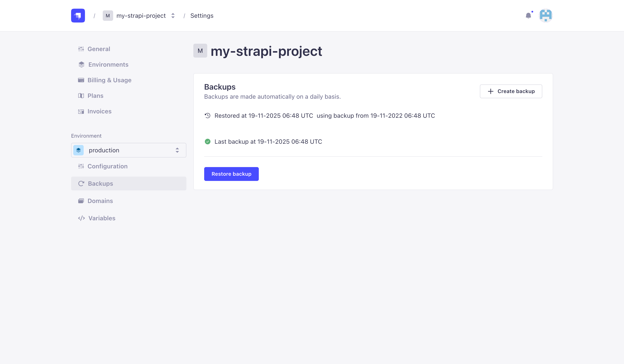Click the Environments layers icon
Viewport: 624px width, 364px height.
pos(81,64)
